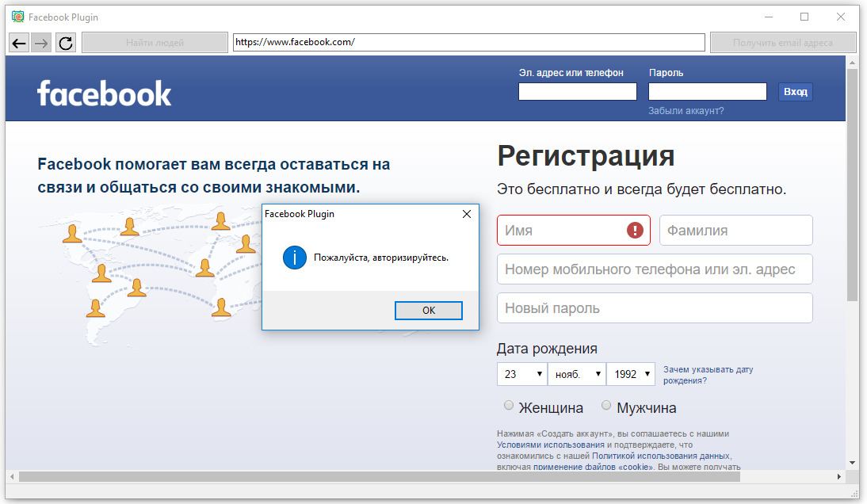Click the blue info icon in the dialog
The height and width of the screenshot is (504, 867).
pyautogui.click(x=295, y=258)
